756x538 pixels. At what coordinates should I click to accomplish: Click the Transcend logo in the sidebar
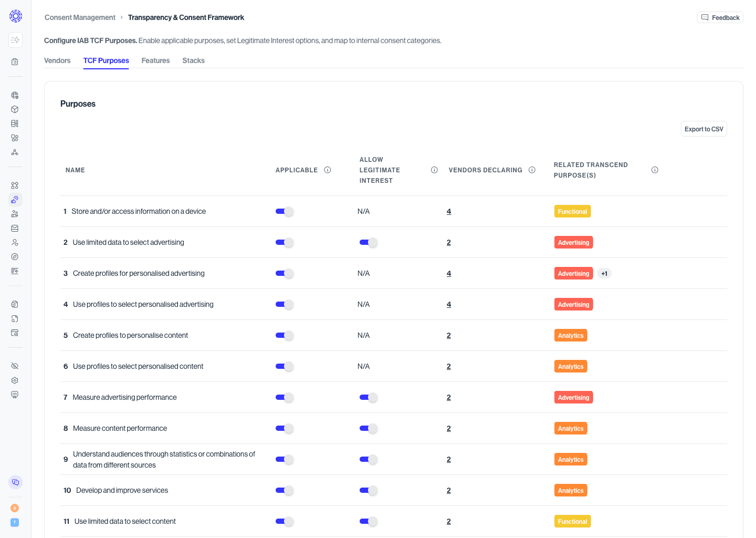[x=16, y=16]
